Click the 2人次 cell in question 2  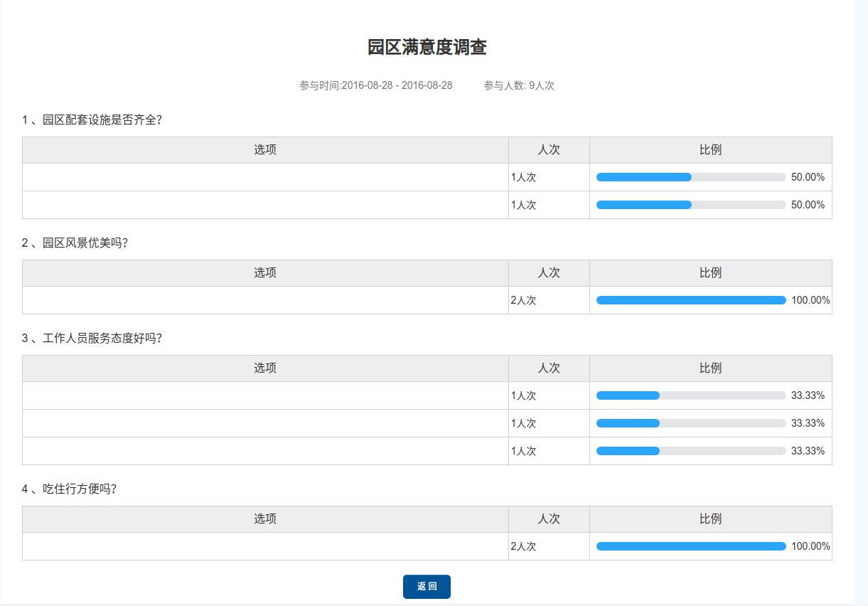click(524, 300)
